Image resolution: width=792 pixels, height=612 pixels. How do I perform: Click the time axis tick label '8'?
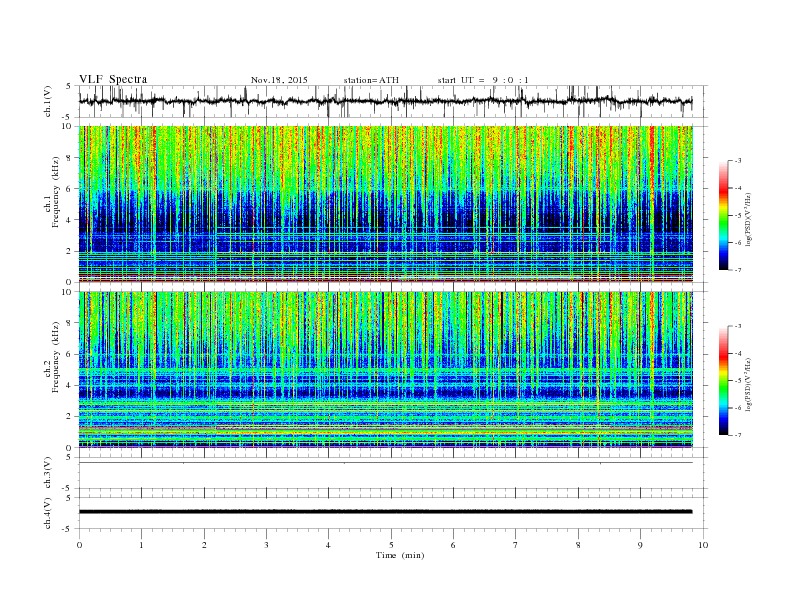[578, 545]
